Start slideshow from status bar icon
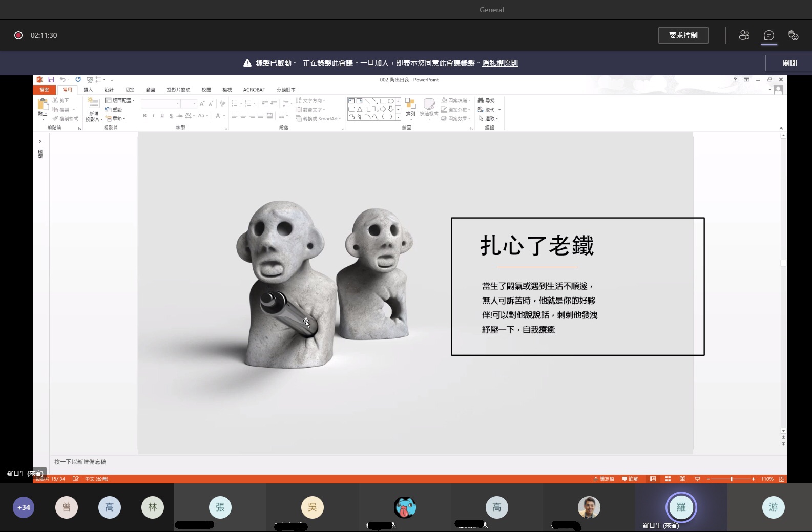 pos(697,479)
